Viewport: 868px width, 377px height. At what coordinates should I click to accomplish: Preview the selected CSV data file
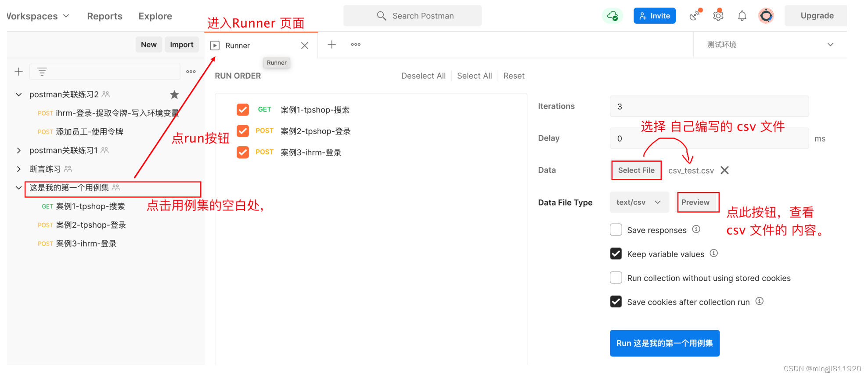(x=695, y=202)
